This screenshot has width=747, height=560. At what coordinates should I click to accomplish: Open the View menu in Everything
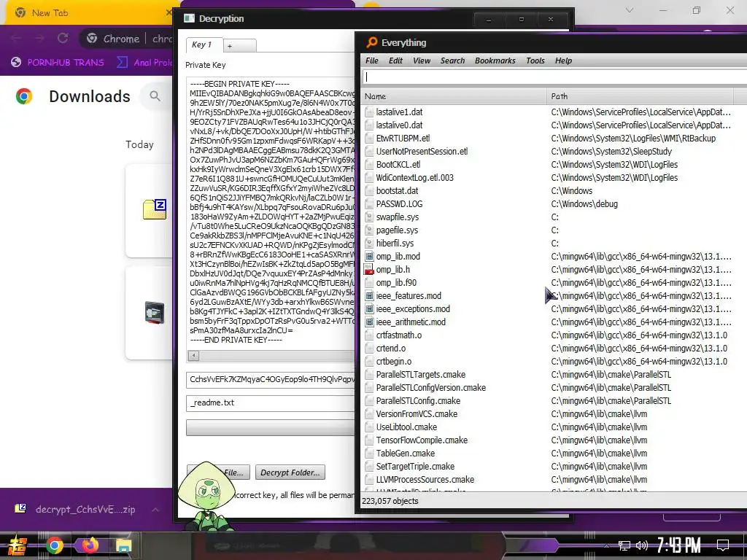coord(422,61)
